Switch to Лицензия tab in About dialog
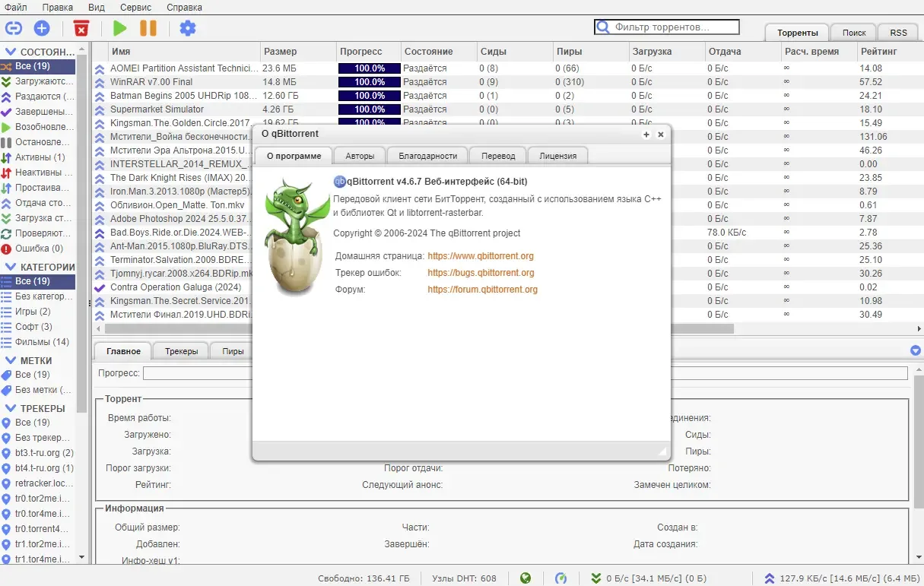Image resolution: width=924 pixels, height=586 pixels. 558,156
